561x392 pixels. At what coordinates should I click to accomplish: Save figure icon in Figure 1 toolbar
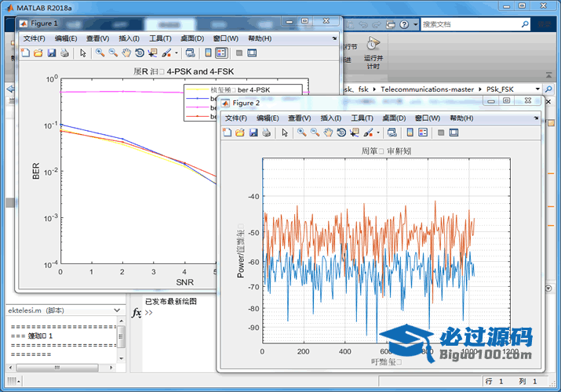[x=52, y=53]
